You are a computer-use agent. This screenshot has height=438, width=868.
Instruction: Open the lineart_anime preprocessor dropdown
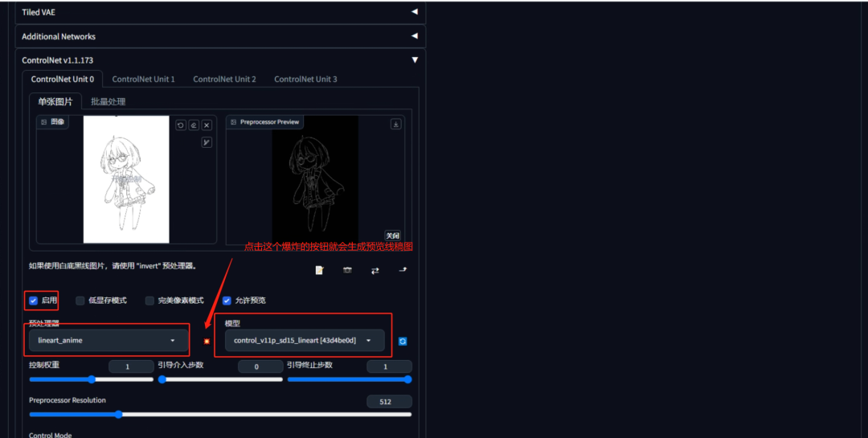click(x=107, y=341)
